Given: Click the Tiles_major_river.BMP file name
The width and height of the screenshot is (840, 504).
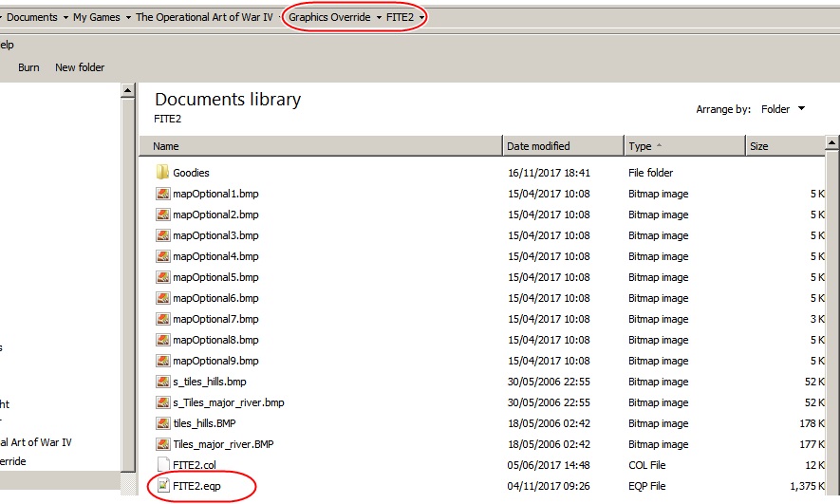Looking at the screenshot, I should click(223, 444).
